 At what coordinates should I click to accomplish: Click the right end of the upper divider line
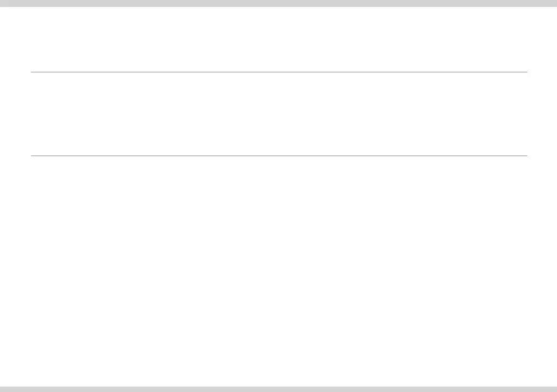(x=526, y=72)
